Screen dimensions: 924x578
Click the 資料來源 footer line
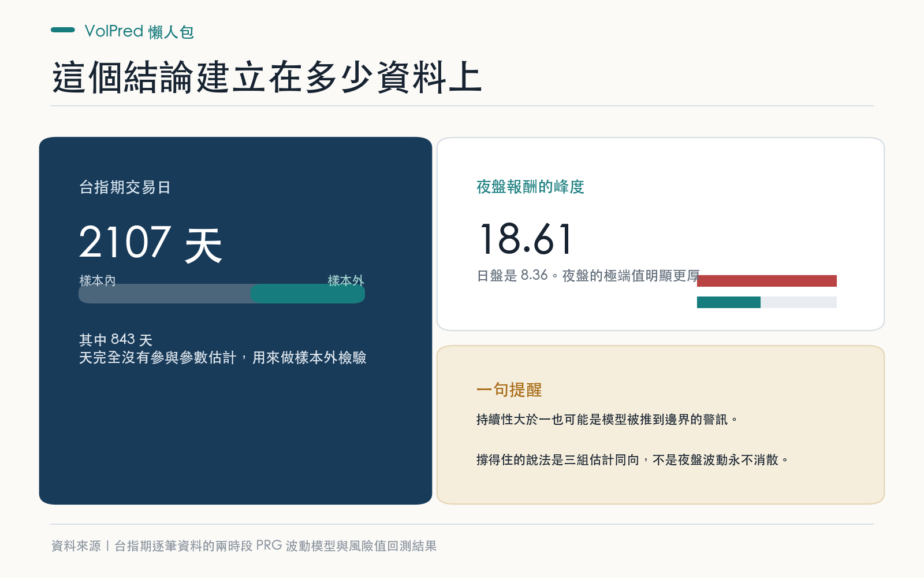coord(244,546)
